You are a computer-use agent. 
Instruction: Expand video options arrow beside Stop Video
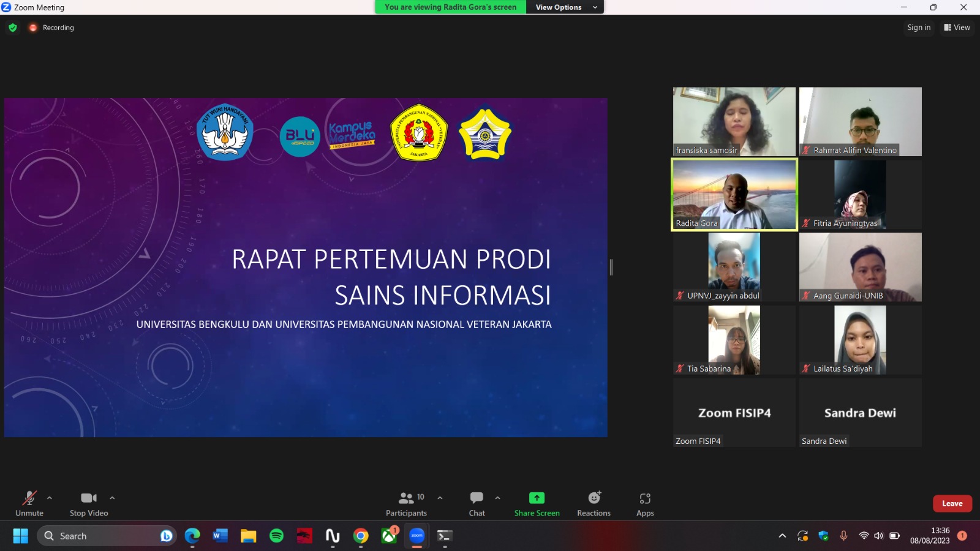coord(112,498)
